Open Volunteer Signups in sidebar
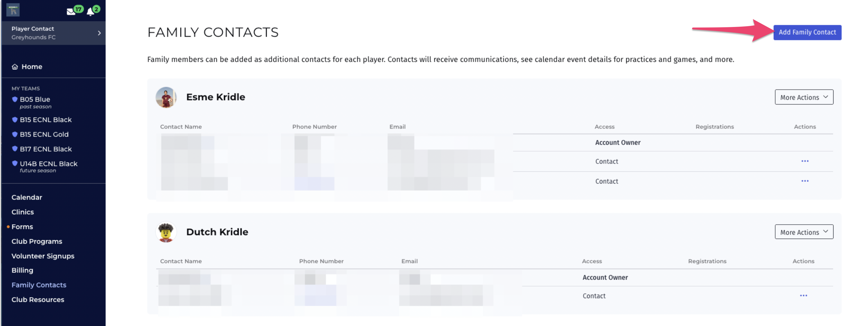 point(43,256)
